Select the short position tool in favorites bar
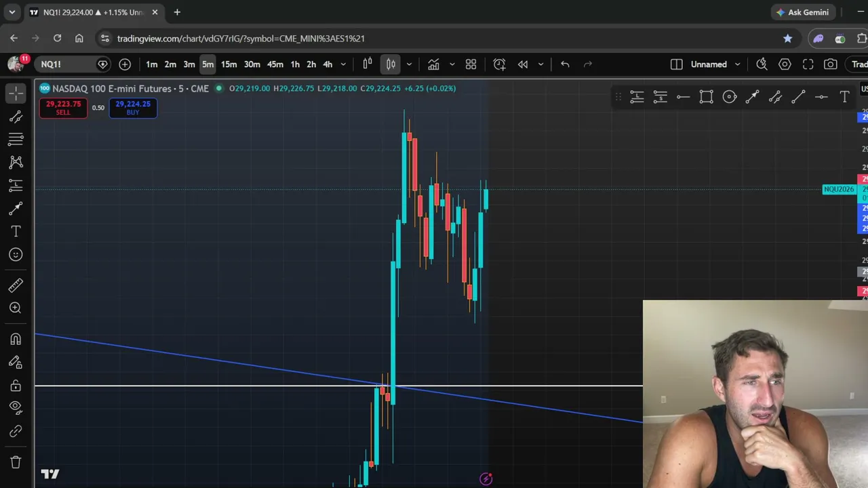This screenshot has height=488, width=868. [x=660, y=98]
